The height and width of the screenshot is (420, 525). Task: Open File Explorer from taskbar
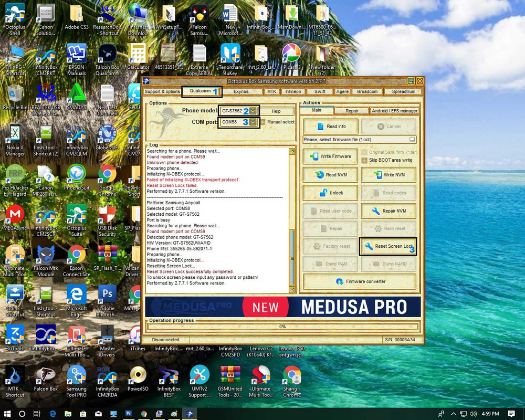[x=68, y=414]
